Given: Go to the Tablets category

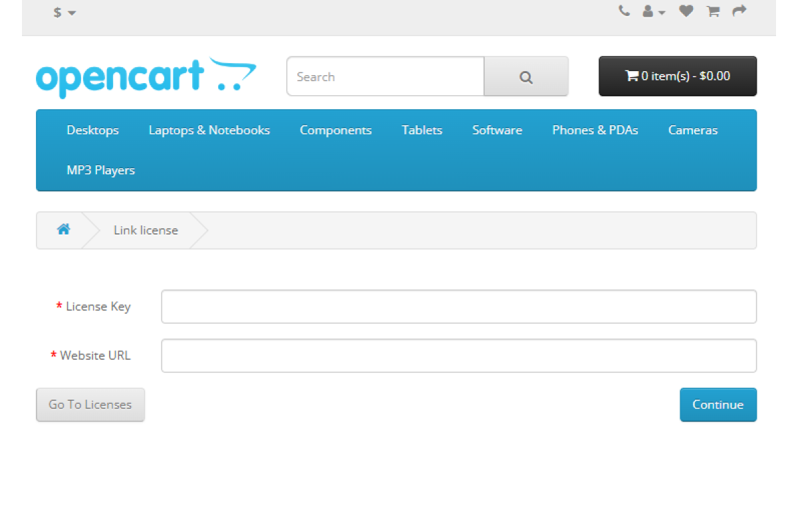Looking at the screenshot, I should [x=422, y=130].
